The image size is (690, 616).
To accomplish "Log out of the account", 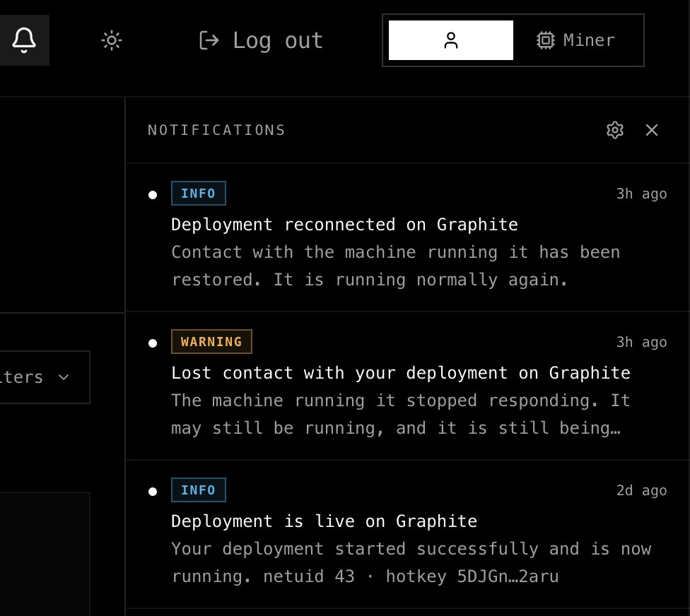I will (261, 40).
